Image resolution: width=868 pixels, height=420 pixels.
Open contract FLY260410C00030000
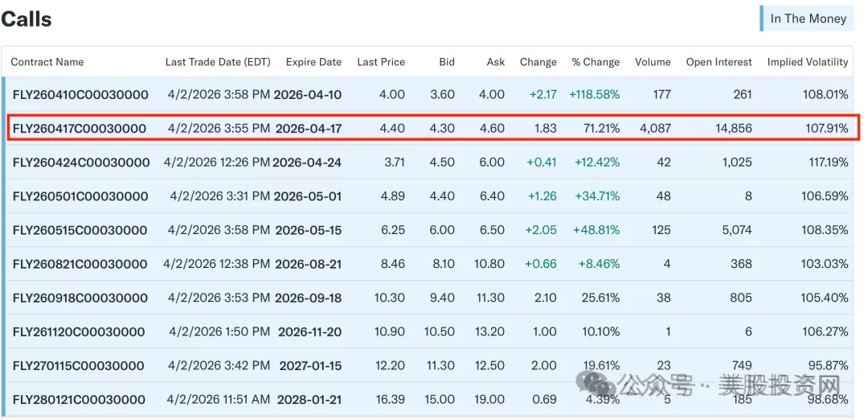click(80, 95)
